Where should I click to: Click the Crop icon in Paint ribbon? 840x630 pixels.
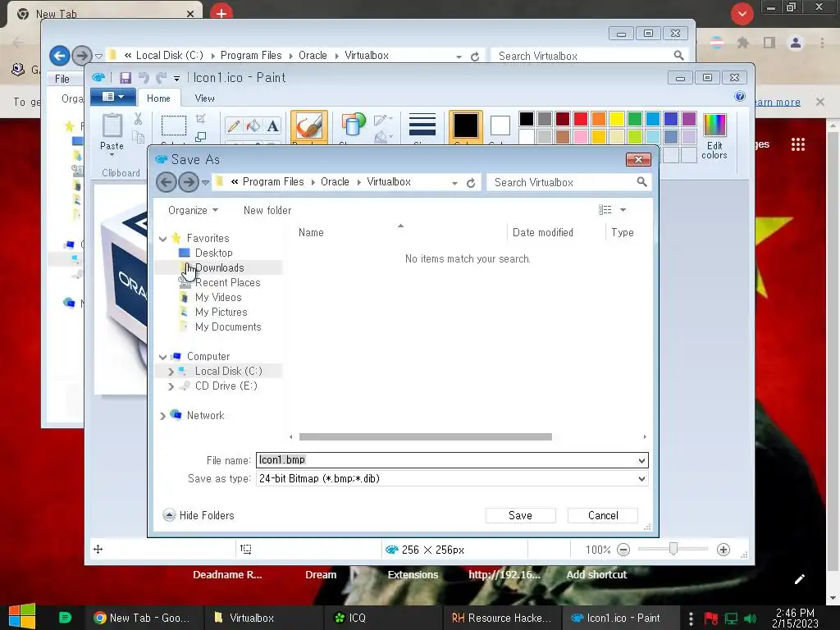tap(201, 118)
